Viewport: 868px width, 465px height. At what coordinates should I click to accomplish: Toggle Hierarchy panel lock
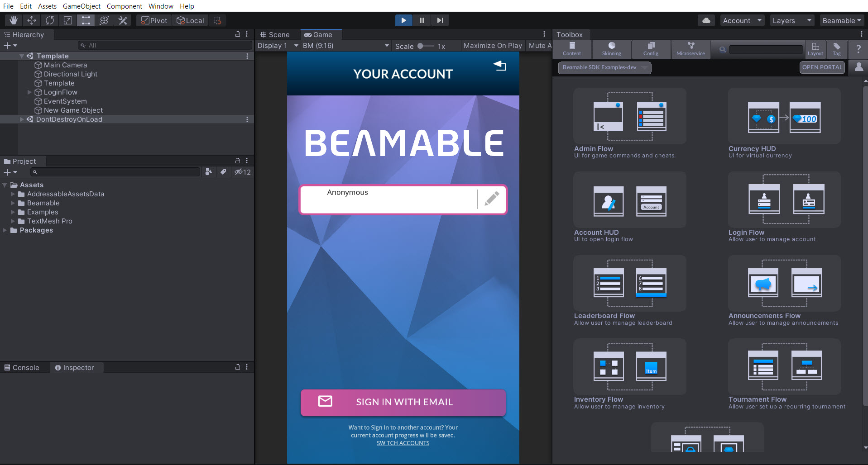coord(237,34)
